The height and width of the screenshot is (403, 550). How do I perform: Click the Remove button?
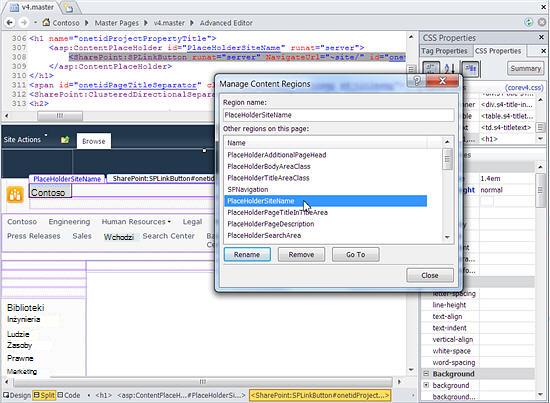(301, 255)
